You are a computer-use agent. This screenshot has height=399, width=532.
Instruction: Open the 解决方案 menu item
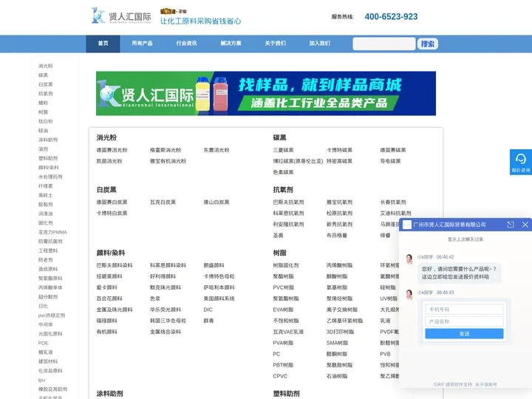click(x=231, y=44)
